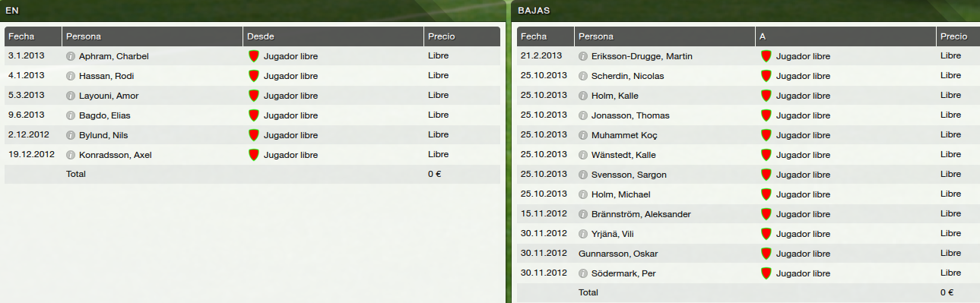Sort outgoing table by Persona column

[664, 36]
